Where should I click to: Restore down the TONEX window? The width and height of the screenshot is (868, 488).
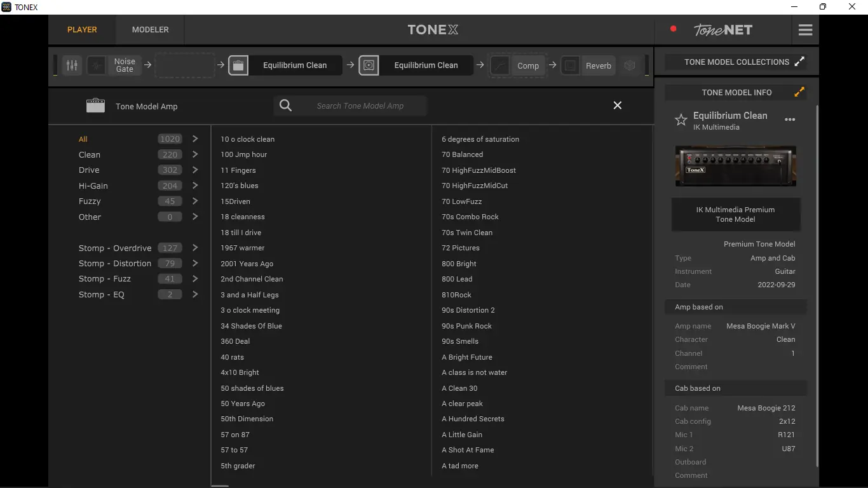point(823,7)
